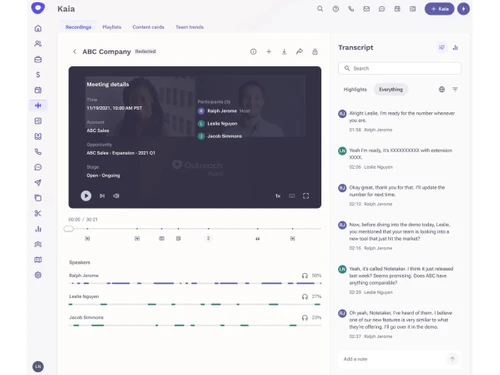The height and width of the screenshot is (375, 500).
Task: Switch to the Playlists tab
Action: [112, 27]
